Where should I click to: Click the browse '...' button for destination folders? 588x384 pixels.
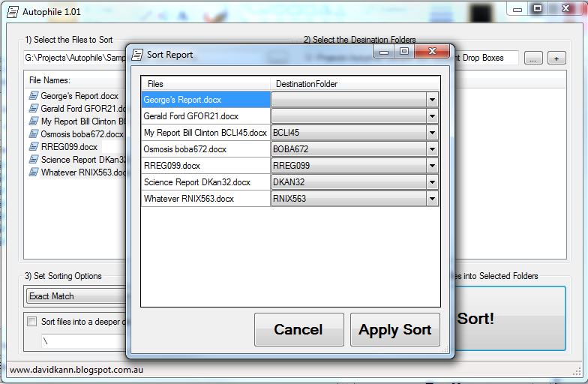point(533,58)
